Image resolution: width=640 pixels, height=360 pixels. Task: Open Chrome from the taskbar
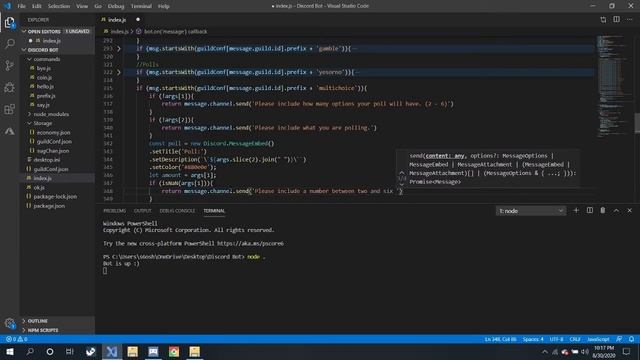[x=174, y=351]
